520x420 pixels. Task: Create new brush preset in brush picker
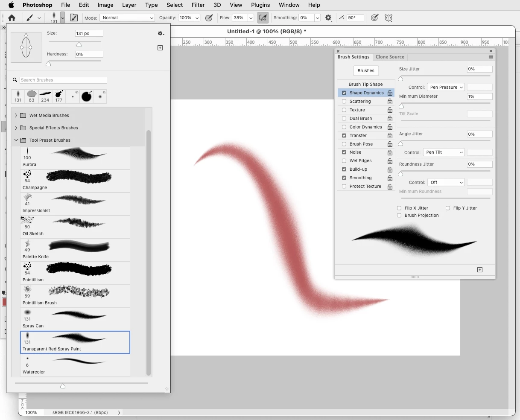[x=160, y=48]
